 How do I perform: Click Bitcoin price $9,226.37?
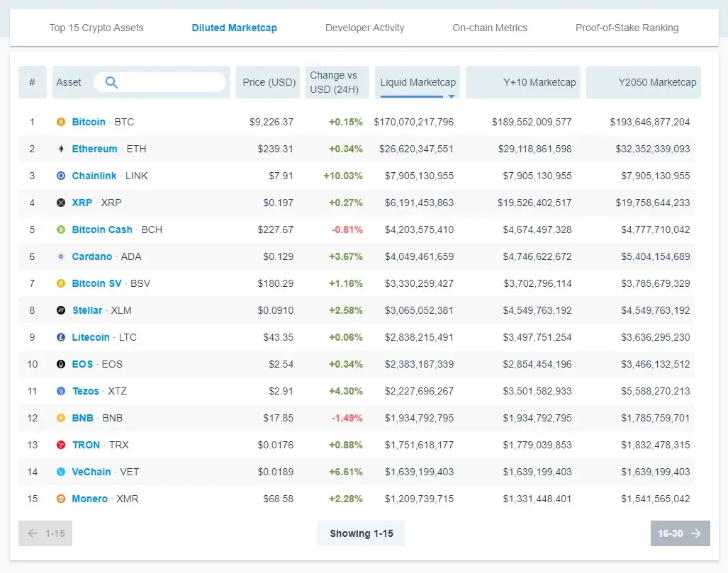(271, 122)
